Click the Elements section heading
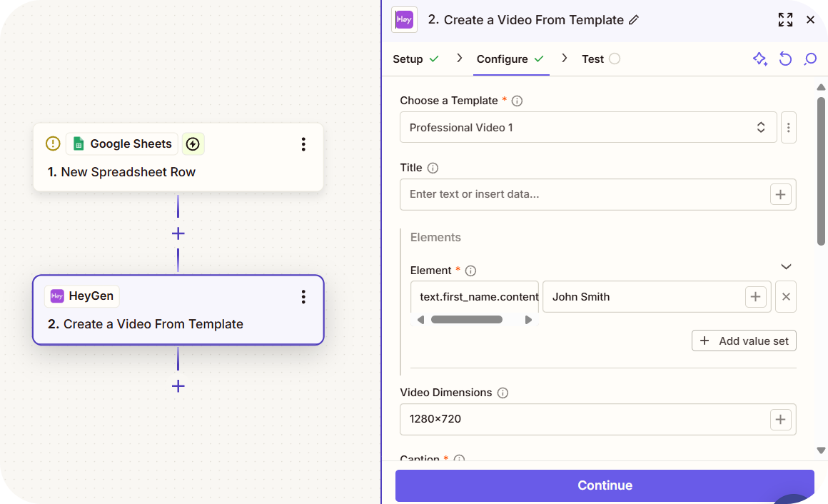 point(435,238)
